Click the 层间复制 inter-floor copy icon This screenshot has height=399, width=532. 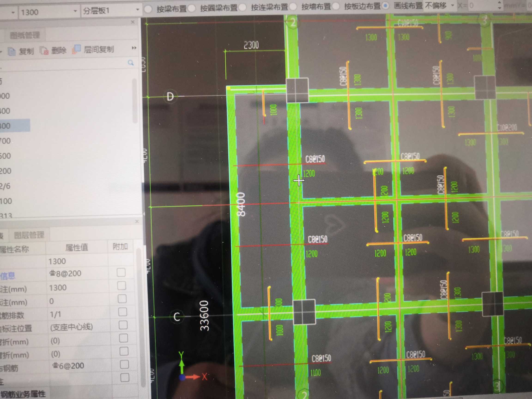(76, 49)
